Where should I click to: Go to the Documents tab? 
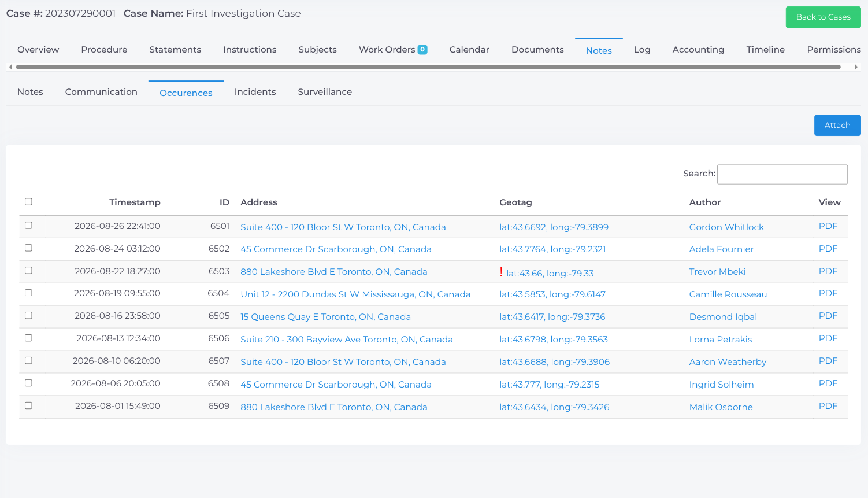537,50
